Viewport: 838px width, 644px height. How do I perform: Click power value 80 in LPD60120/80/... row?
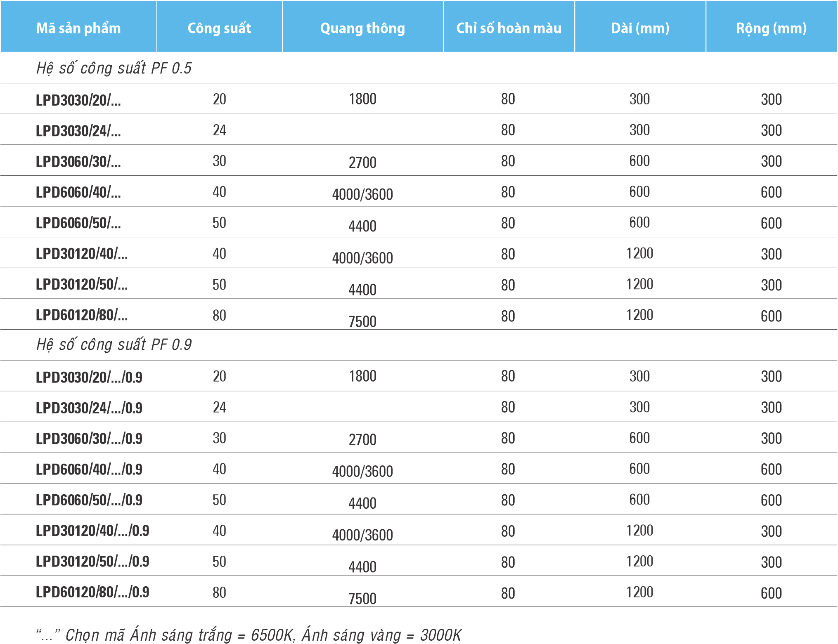pyautogui.click(x=220, y=316)
